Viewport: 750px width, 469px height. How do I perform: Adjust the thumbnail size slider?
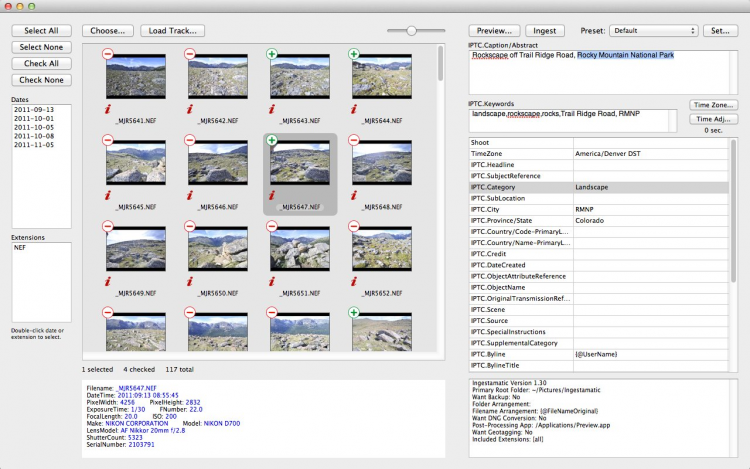[411, 31]
